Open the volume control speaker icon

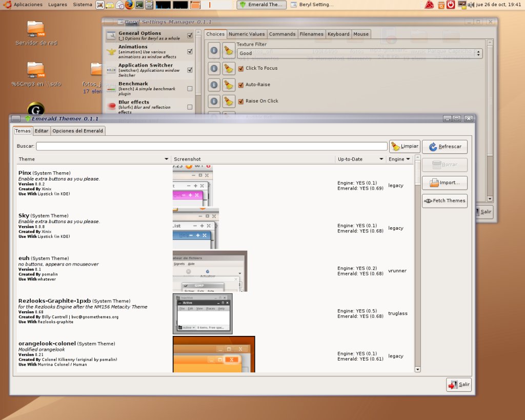point(471,5)
